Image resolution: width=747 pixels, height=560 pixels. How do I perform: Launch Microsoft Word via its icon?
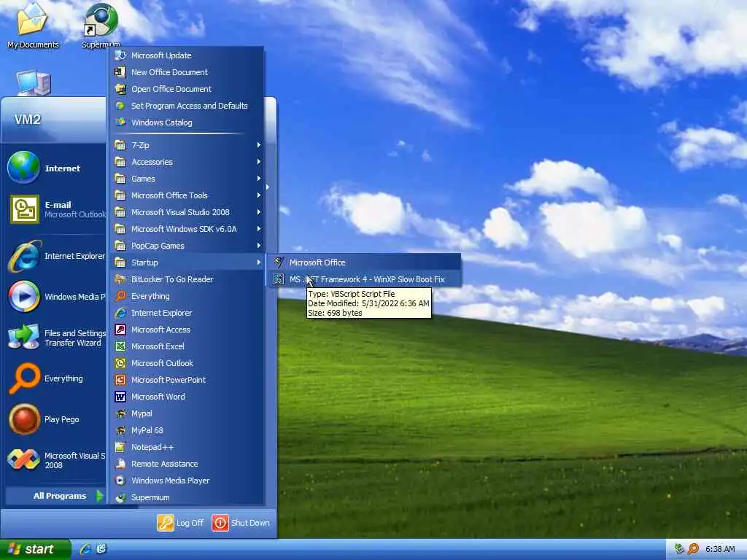120,397
